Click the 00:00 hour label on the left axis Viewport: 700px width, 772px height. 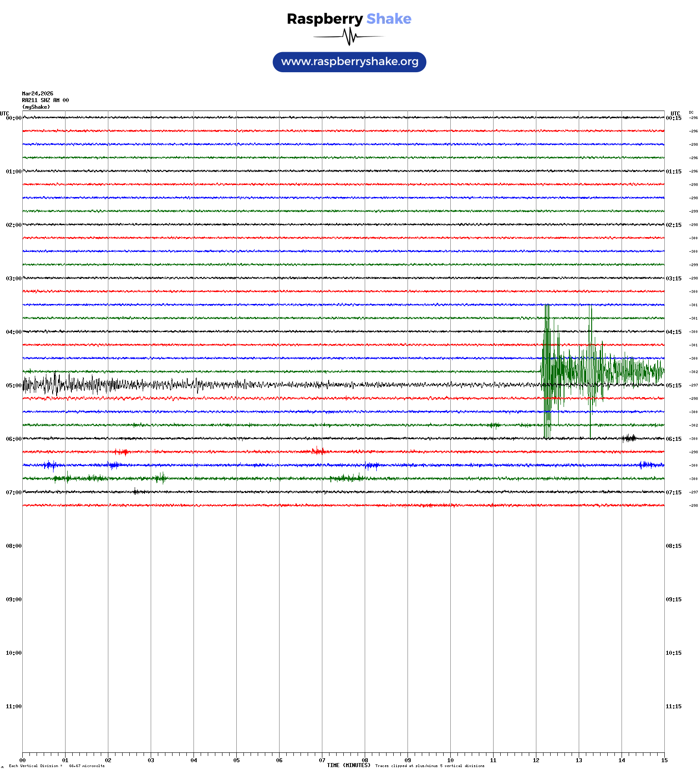click(13, 118)
